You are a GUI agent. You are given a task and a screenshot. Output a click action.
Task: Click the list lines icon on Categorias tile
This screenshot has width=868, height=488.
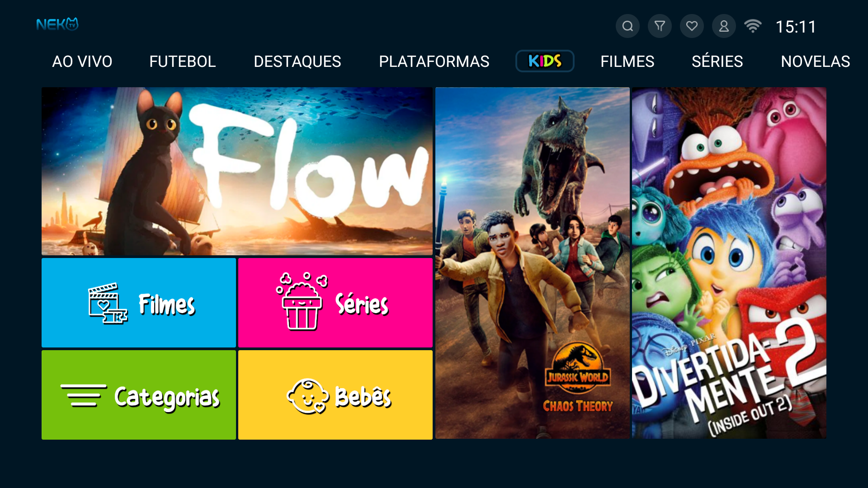84,396
